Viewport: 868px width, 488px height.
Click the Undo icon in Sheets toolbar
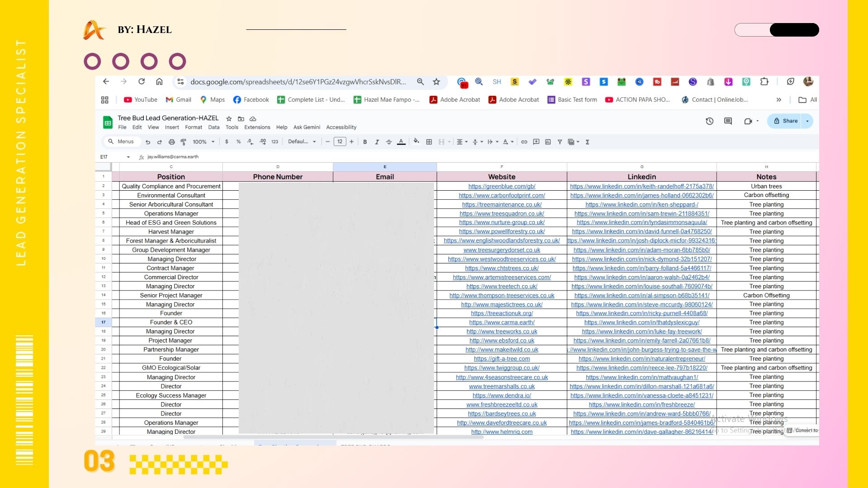(148, 142)
